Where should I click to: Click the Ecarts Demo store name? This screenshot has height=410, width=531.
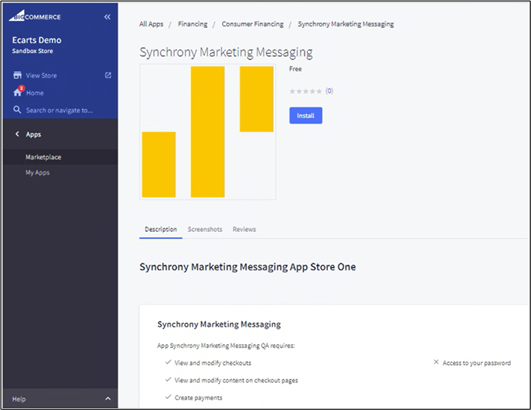[37, 40]
